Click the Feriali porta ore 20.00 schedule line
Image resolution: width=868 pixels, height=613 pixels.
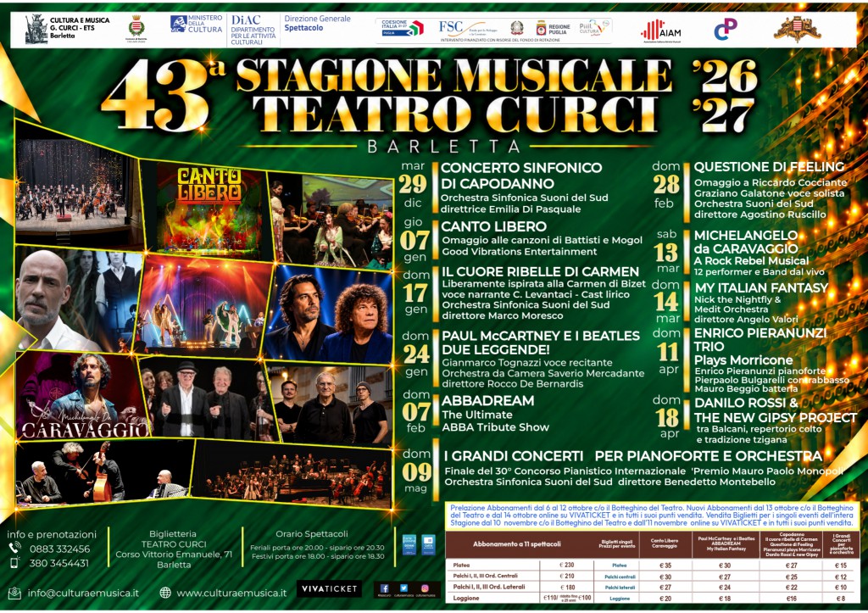[x=317, y=548]
